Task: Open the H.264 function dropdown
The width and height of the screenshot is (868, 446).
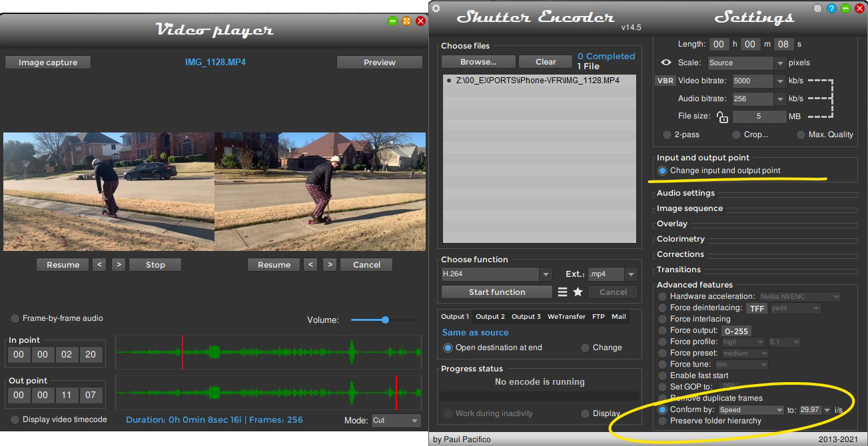Action: click(546, 274)
